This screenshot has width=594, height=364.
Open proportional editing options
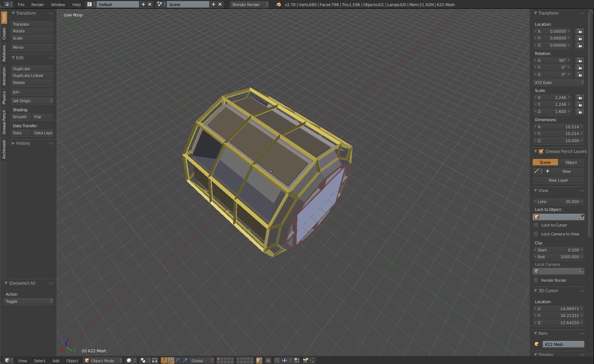point(268,361)
